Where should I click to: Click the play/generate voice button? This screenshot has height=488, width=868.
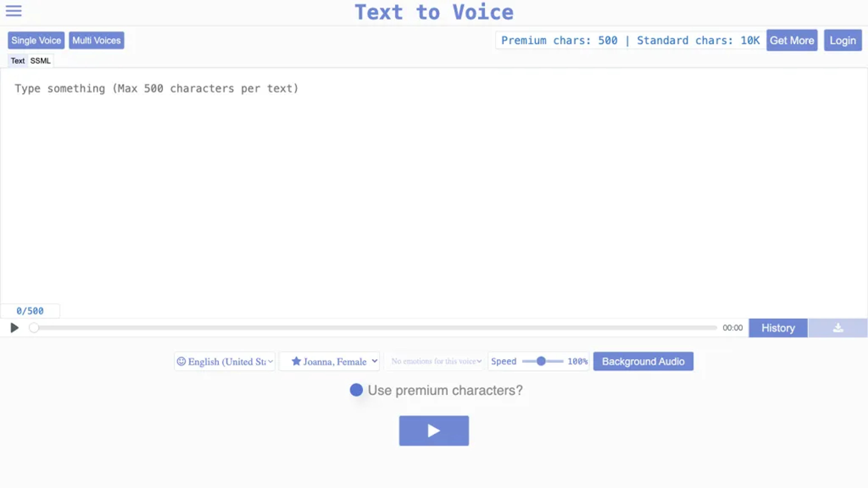434,430
